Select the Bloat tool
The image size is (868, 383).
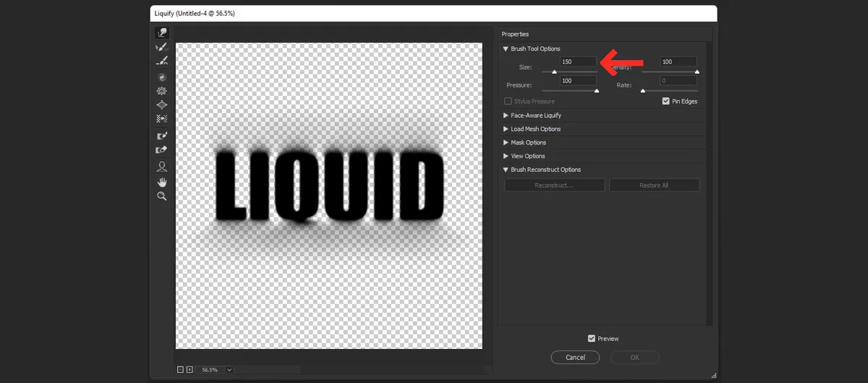click(x=162, y=105)
